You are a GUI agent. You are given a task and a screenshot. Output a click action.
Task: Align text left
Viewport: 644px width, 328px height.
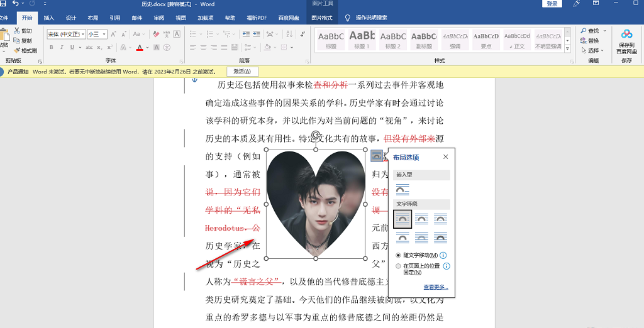pos(192,47)
